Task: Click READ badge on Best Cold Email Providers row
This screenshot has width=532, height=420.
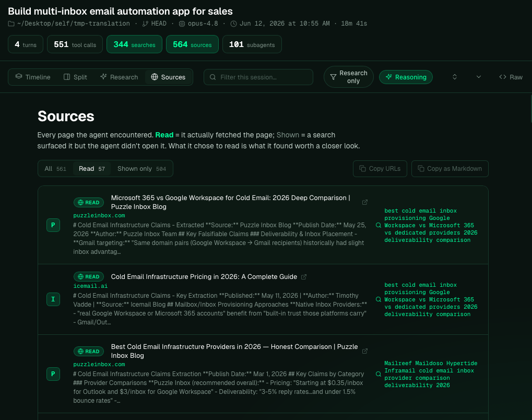Action: (89, 352)
